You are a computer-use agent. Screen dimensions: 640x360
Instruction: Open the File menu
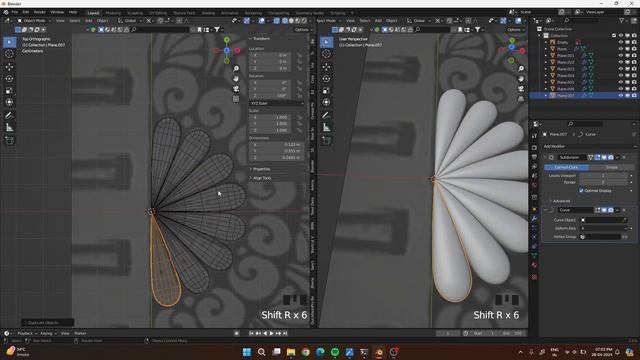(x=15, y=13)
